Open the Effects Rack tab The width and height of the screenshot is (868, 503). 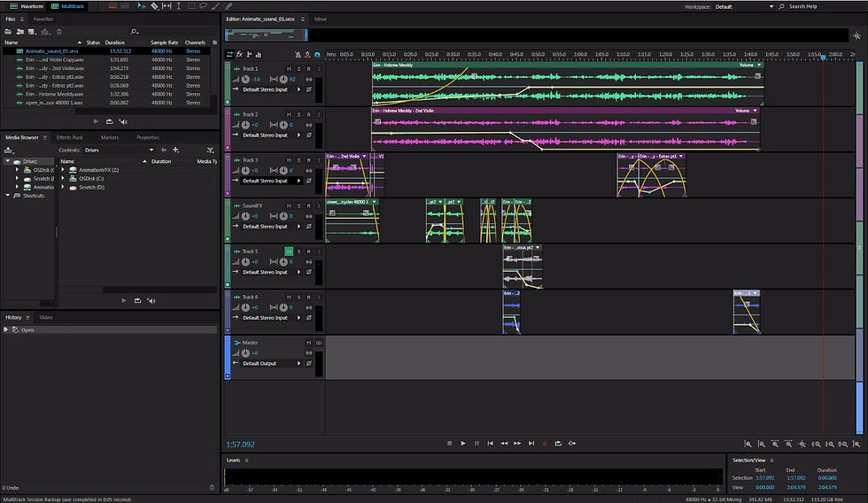[x=70, y=137]
